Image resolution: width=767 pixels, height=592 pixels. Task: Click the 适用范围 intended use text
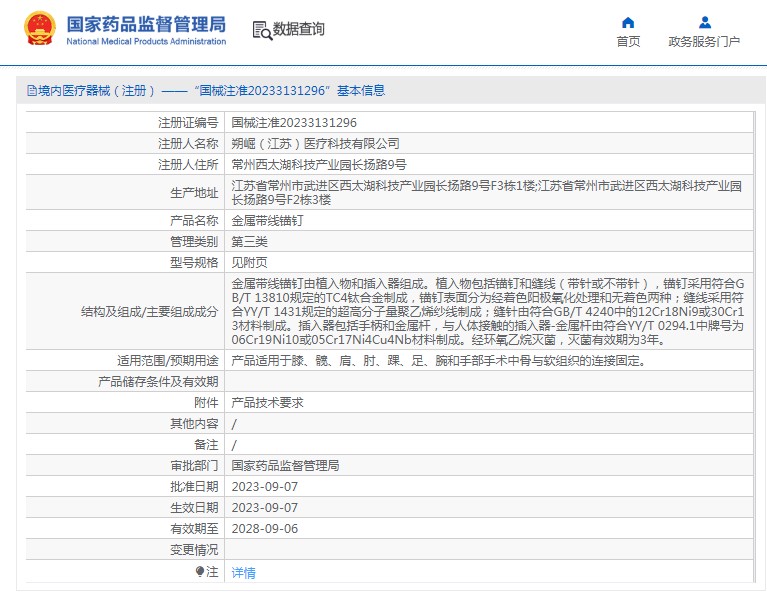439,361
